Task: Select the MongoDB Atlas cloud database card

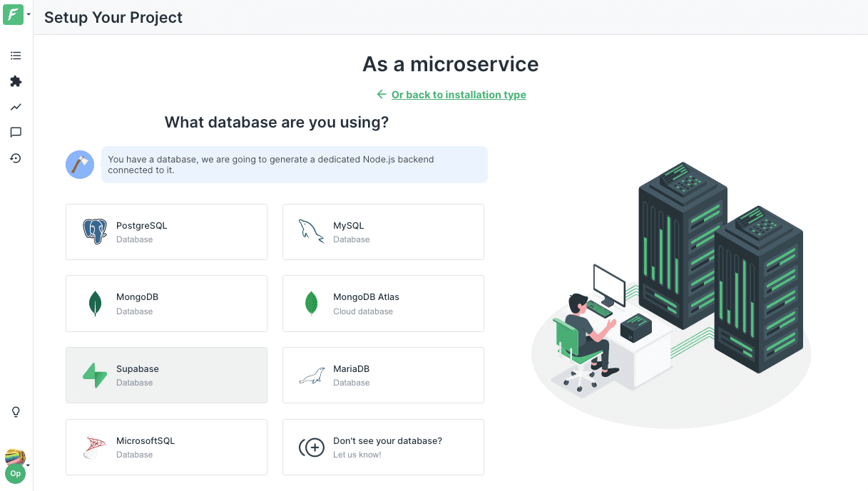Action: tap(383, 304)
